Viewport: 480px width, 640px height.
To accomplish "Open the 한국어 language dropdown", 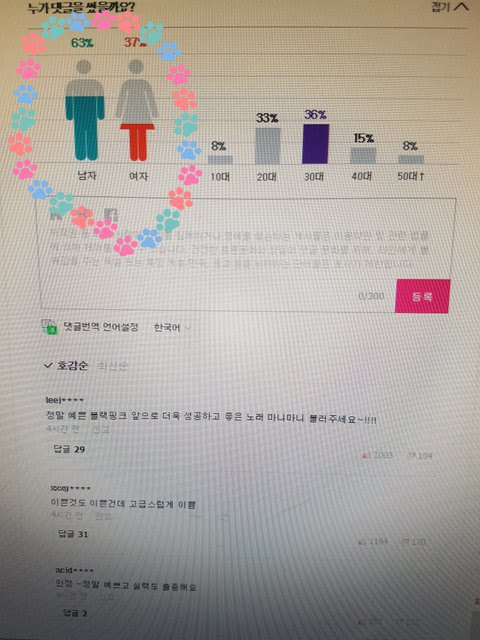I will tap(172, 327).
